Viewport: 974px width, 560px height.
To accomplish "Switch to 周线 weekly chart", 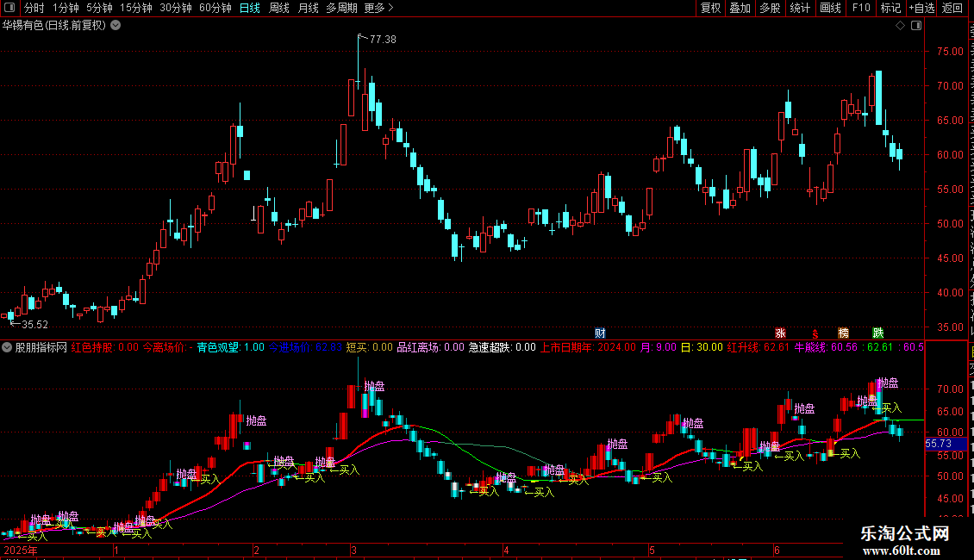I will [x=279, y=8].
